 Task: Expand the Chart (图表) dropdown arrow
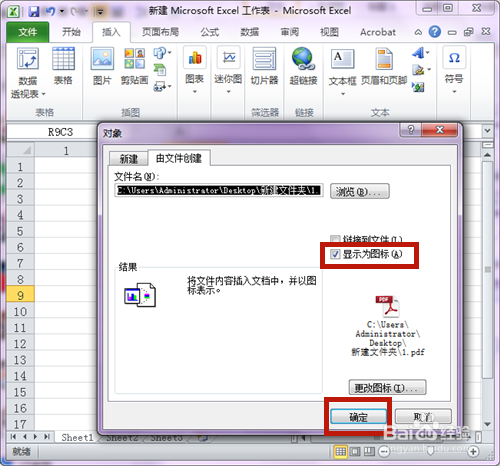point(195,91)
